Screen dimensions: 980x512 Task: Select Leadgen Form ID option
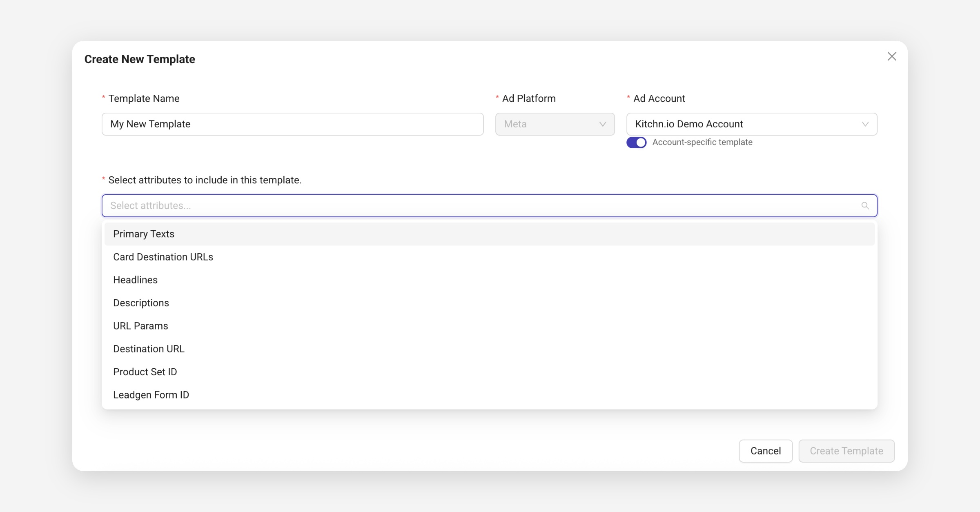click(151, 395)
